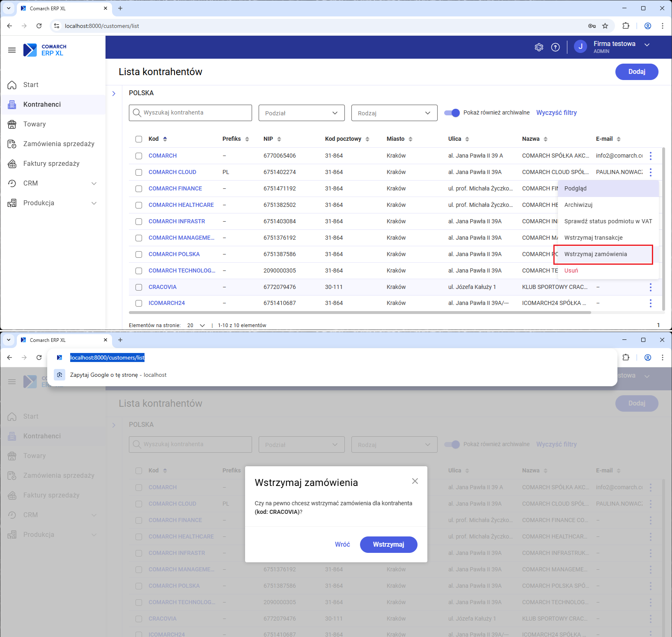This screenshot has width=672, height=637.
Task: Confirm with the blue Wstrzymaj button
Action: (388, 545)
